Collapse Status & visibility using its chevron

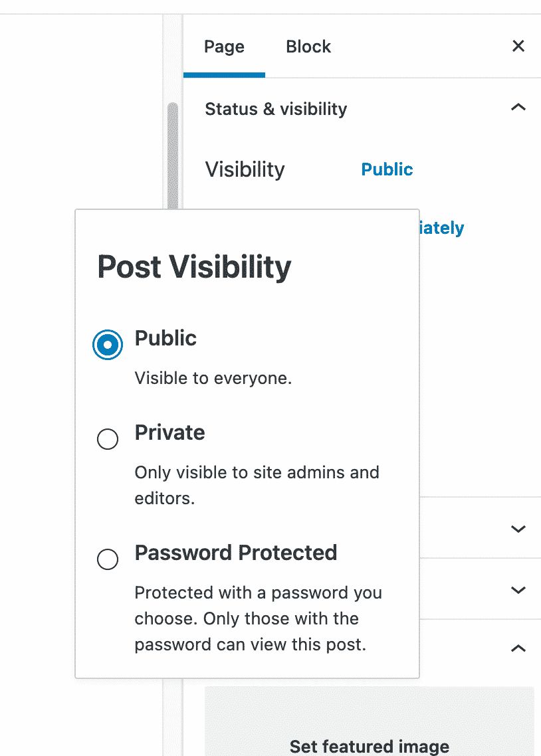[x=518, y=108]
